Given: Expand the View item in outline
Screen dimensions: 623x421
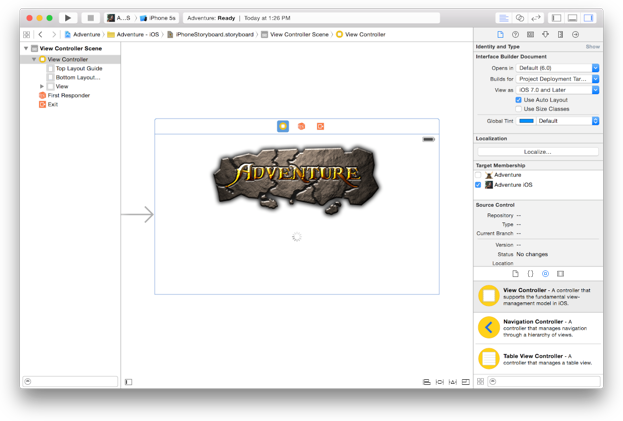Looking at the screenshot, I should pos(42,86).
